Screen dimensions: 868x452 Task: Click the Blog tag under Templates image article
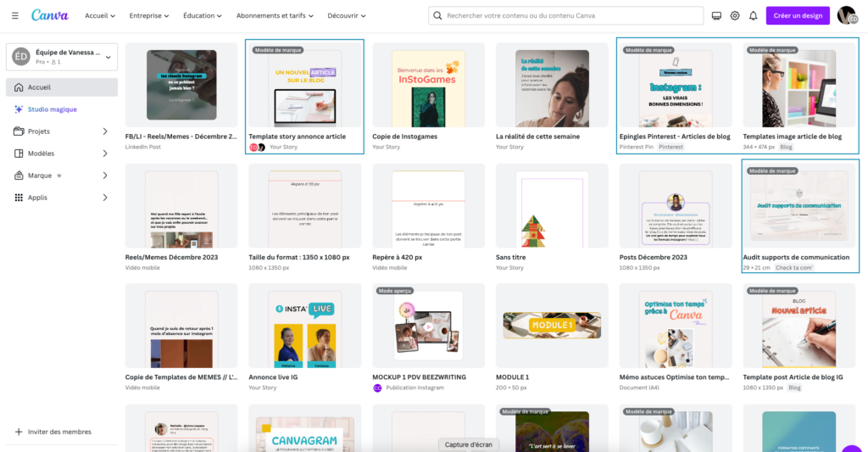pos(786,147)
